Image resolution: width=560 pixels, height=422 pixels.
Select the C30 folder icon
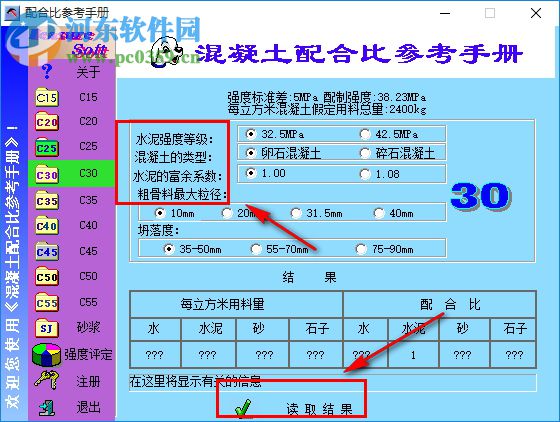[x=47, y=174]
